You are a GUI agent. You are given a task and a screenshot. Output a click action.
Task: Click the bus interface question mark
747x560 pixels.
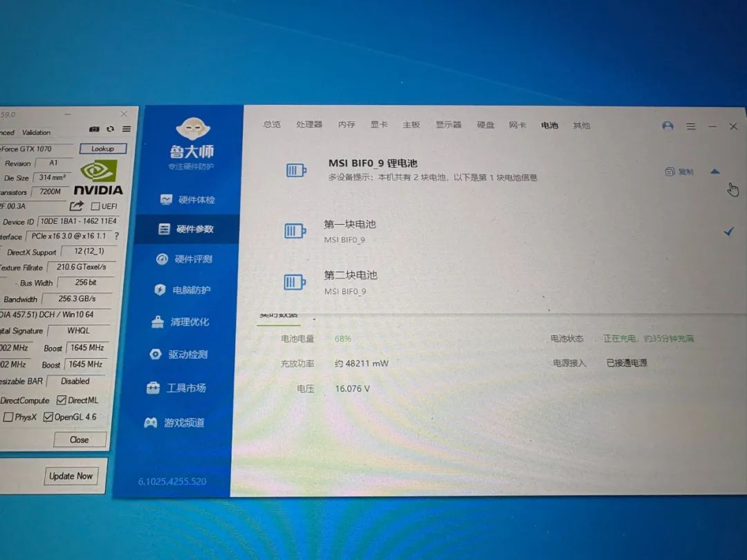tap(116, 236)
